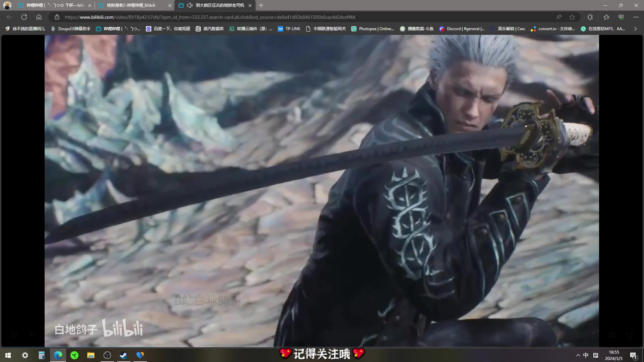Mute the tab via the speaker icon
This screenshot has width=644, height=362.
(190, 5)
